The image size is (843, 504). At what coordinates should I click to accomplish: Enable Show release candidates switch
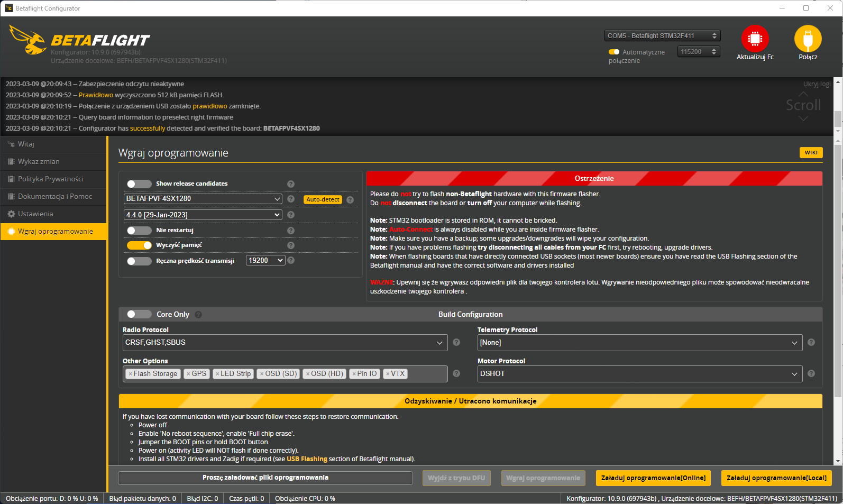[139, 184]
